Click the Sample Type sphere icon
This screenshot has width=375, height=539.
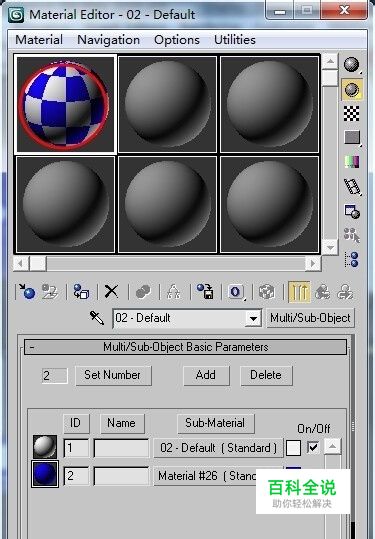pyautogui.click(x=352, y=65)
